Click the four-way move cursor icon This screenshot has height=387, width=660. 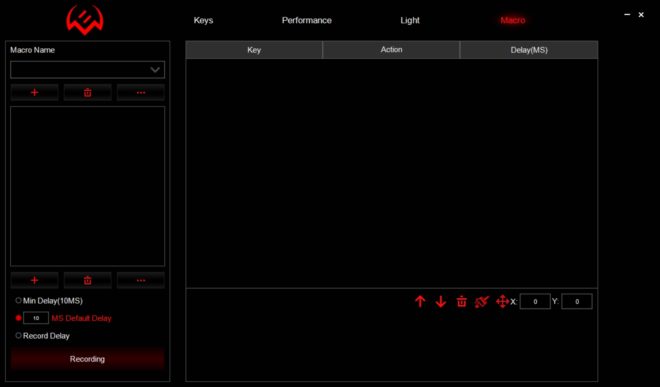(x=502, y=302)
